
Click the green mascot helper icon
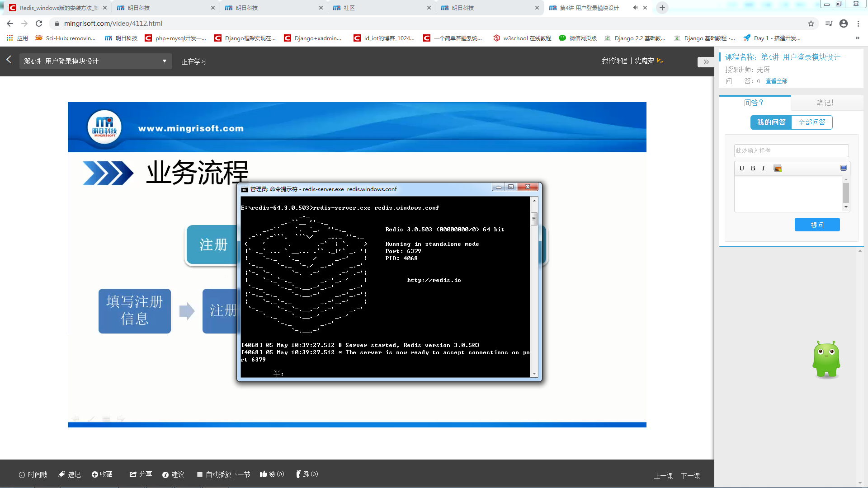826,359
